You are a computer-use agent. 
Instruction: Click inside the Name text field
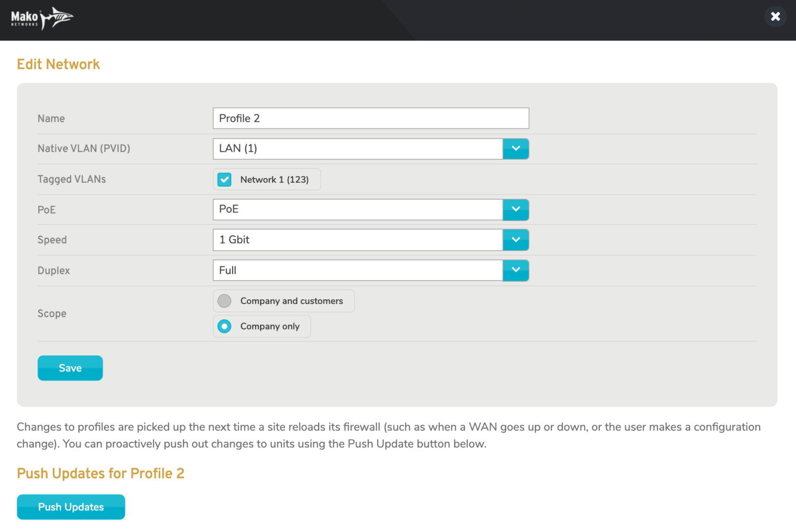pos(371,118)
